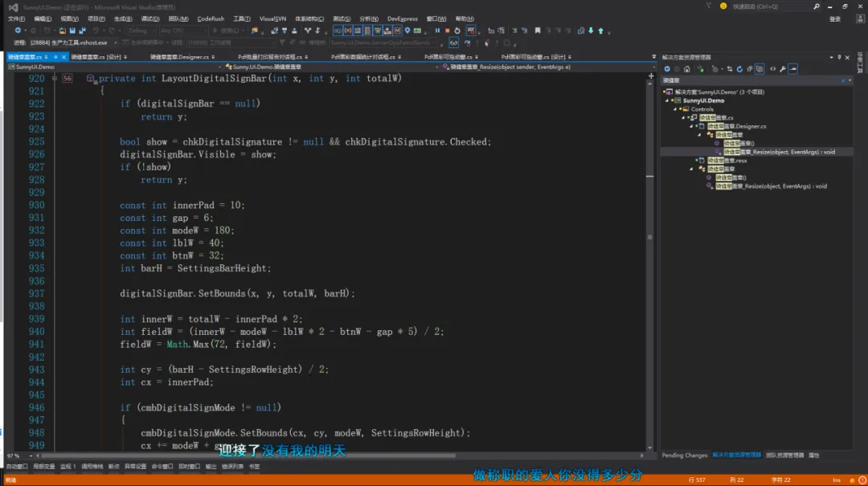This screenshot has width=868, height=486.
Task: Select the highlighted _Resize(object, EventArgs) tree item
Action: coord(779,152)
